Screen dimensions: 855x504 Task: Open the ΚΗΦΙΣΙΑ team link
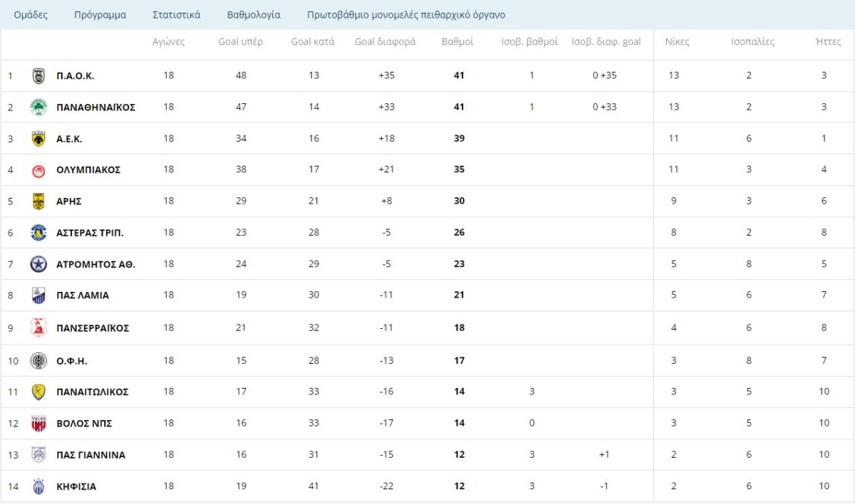76,486
